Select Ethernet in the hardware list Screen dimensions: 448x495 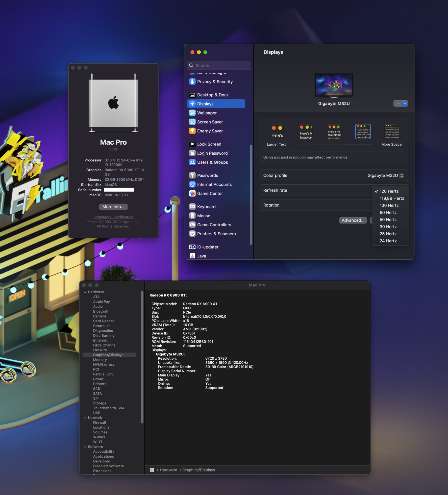100,340
